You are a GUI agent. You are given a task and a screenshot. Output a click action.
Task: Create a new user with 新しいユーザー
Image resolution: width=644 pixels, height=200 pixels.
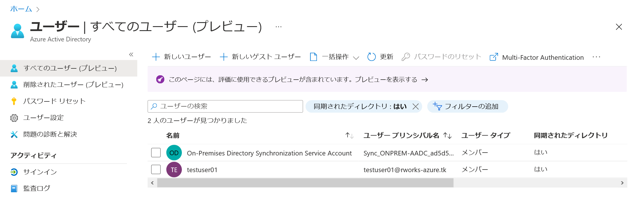click(x=182, y=57)
